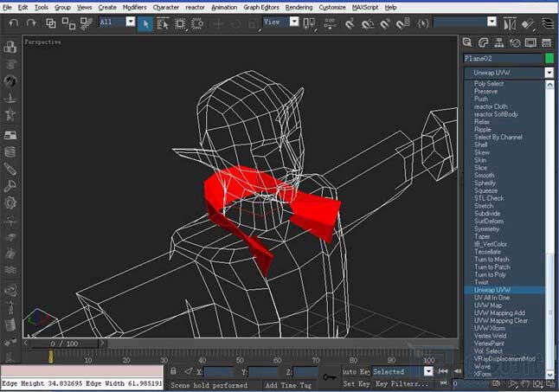The width and height of the screenshot is (559, 392).
Task: Toggle Auto Key animation mode
Action: click(x=356, y=372)
